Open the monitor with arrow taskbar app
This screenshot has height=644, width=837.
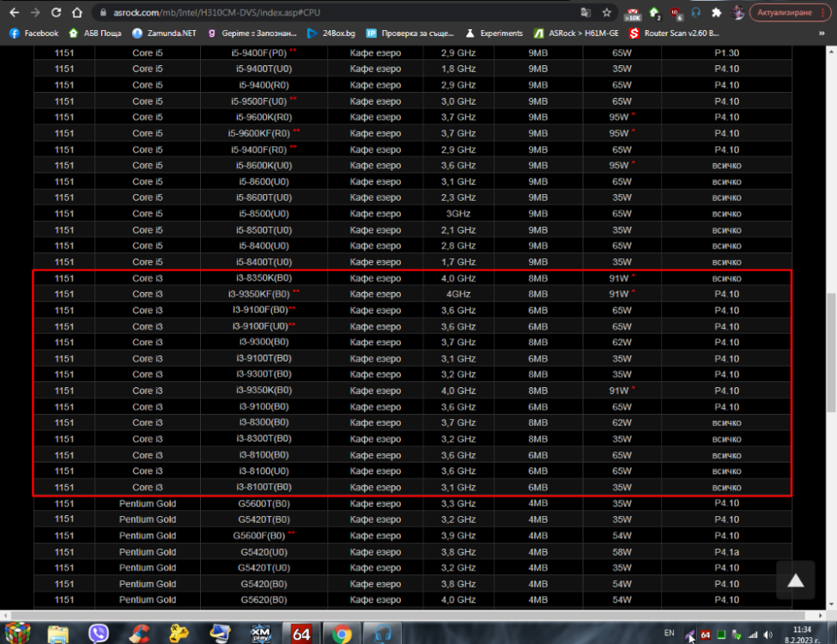point(220,634)
